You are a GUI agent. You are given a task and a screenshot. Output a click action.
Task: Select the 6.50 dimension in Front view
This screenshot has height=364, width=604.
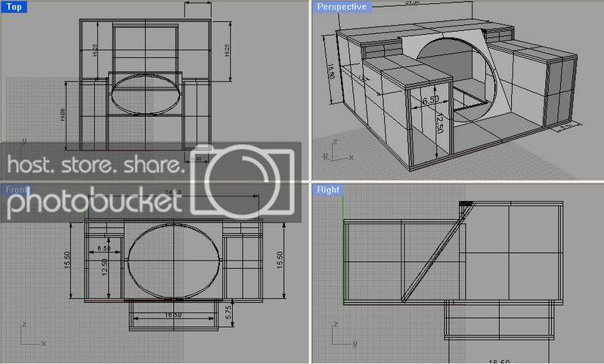click(x=104, y=248)
